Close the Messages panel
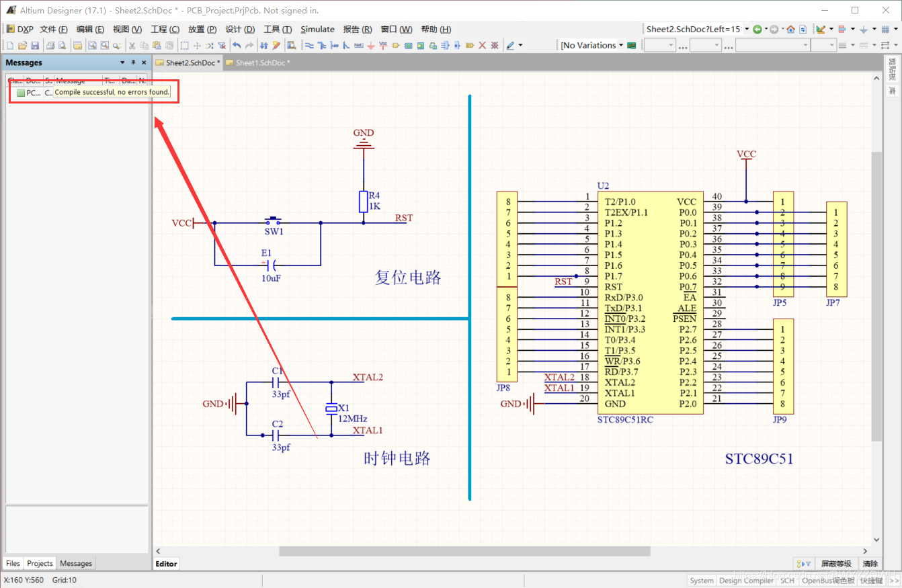 pos(144,62)
